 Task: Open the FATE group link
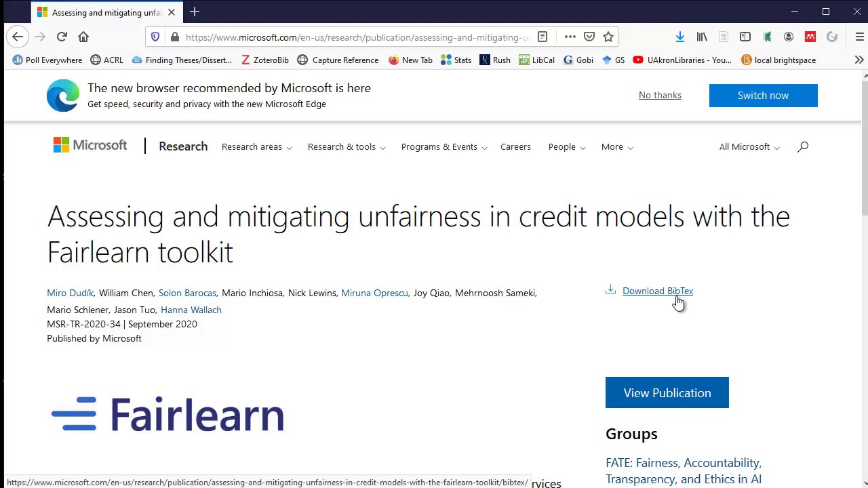click(x=684, y=471)
